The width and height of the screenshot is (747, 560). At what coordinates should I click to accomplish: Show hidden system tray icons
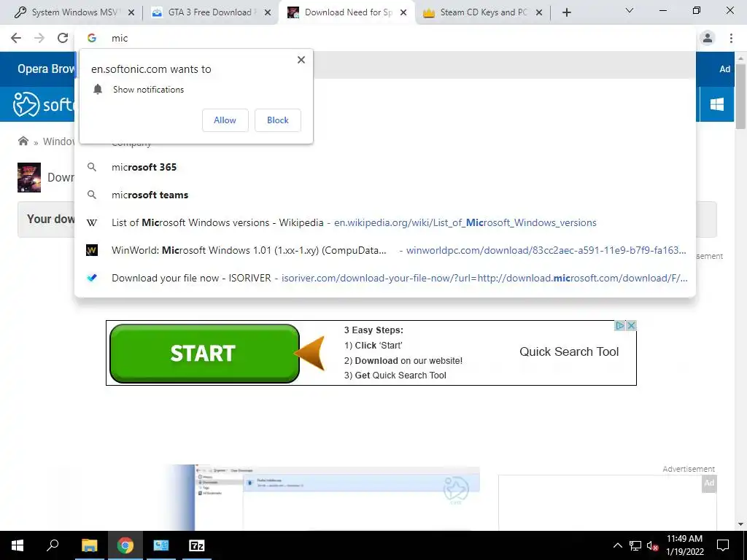pos(617,545)
